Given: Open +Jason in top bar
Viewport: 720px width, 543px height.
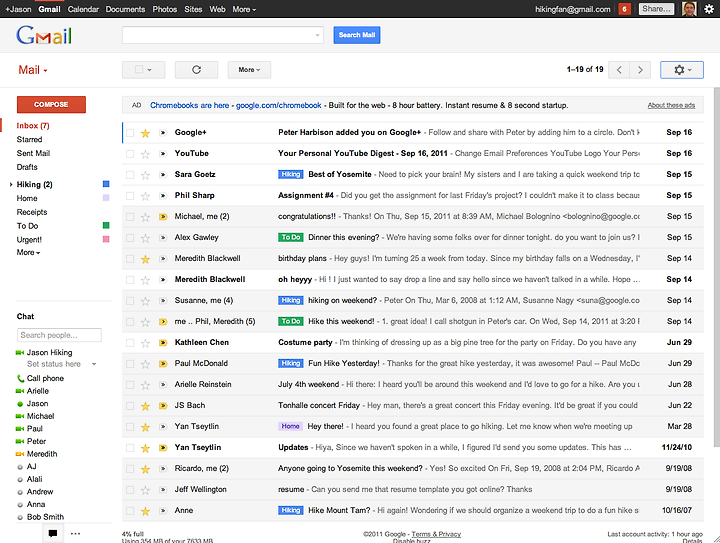Looking at the screenshot, I should [18, 9].
